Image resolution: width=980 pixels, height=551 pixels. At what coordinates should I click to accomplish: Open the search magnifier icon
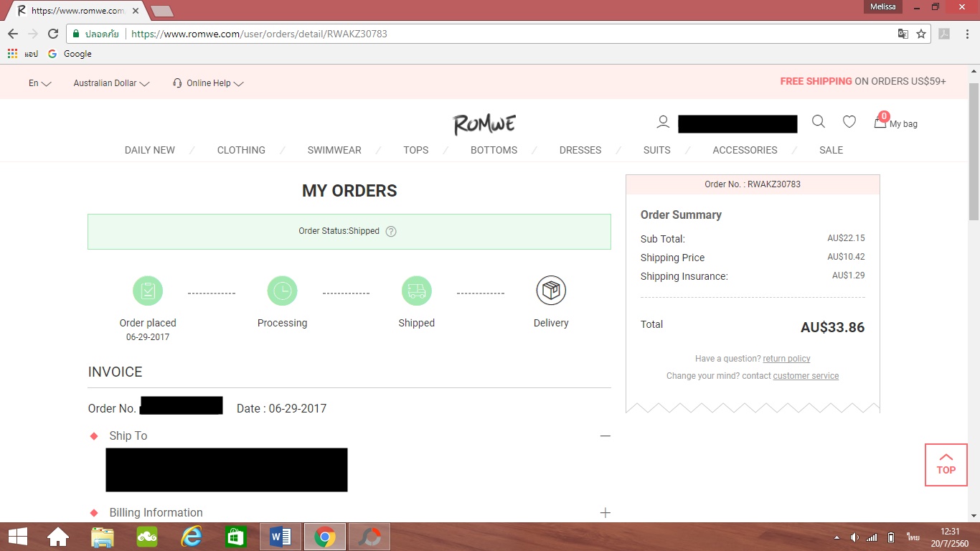click(x=819, y=122)
